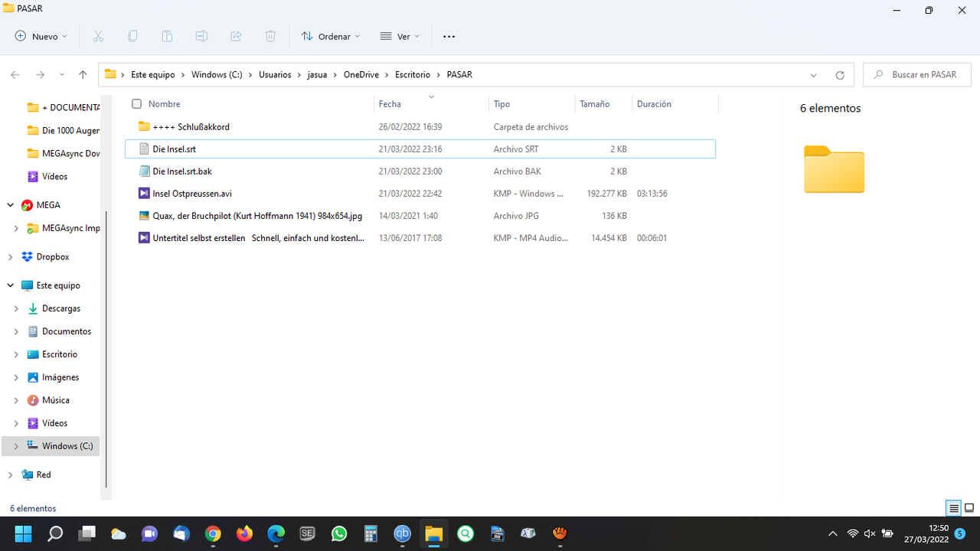
Task: Click 'jasua' breadcrumb in address bar
Action: (318, 75)
